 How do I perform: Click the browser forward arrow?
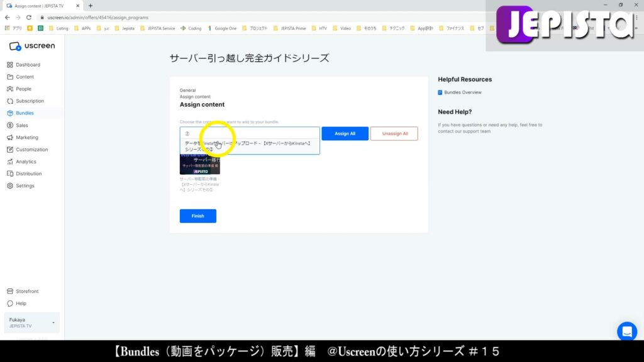(x=18, y=18)
